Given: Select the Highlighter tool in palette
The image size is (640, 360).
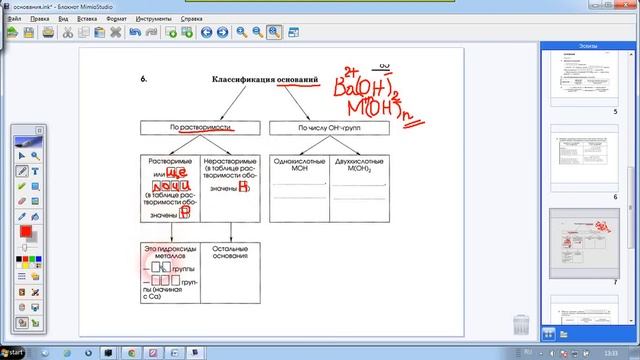Looking at the screenshot, I should [x=22, y=186].
